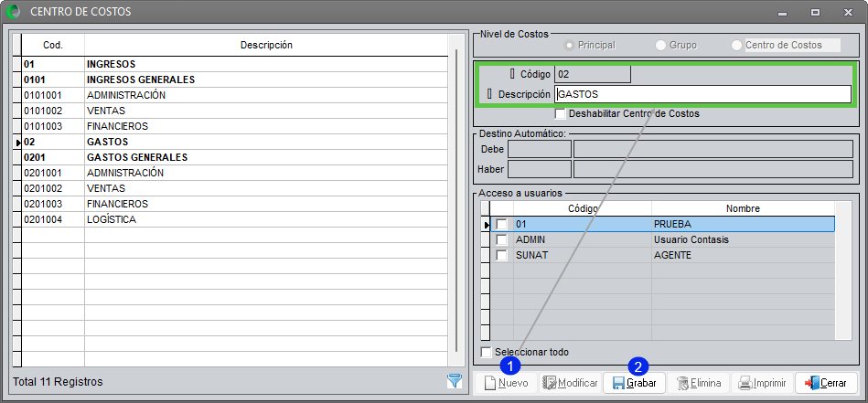Toggle Deshabilitar Centro de Costos checkbox

point(560,114)
